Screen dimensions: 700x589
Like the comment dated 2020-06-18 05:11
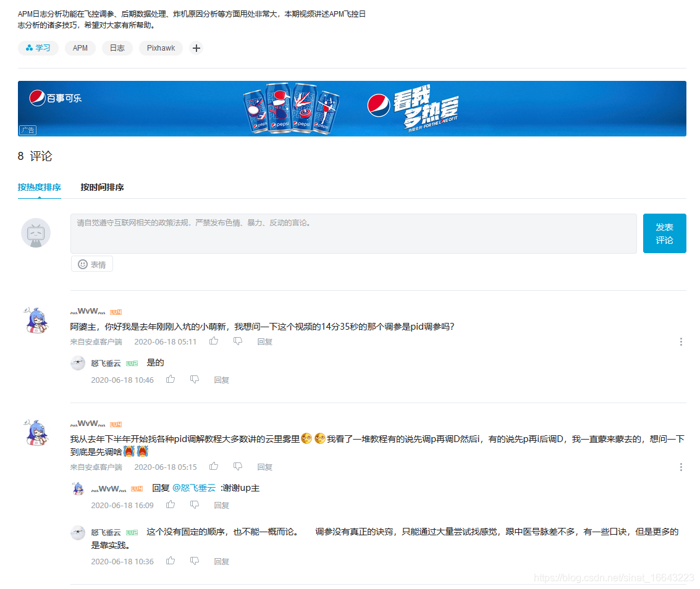tap(214, 341)
